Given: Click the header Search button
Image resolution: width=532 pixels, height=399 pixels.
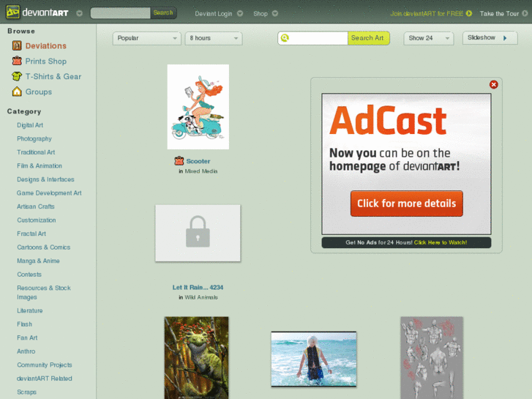Looking at the screenshot, I should [x=163, y=13].
